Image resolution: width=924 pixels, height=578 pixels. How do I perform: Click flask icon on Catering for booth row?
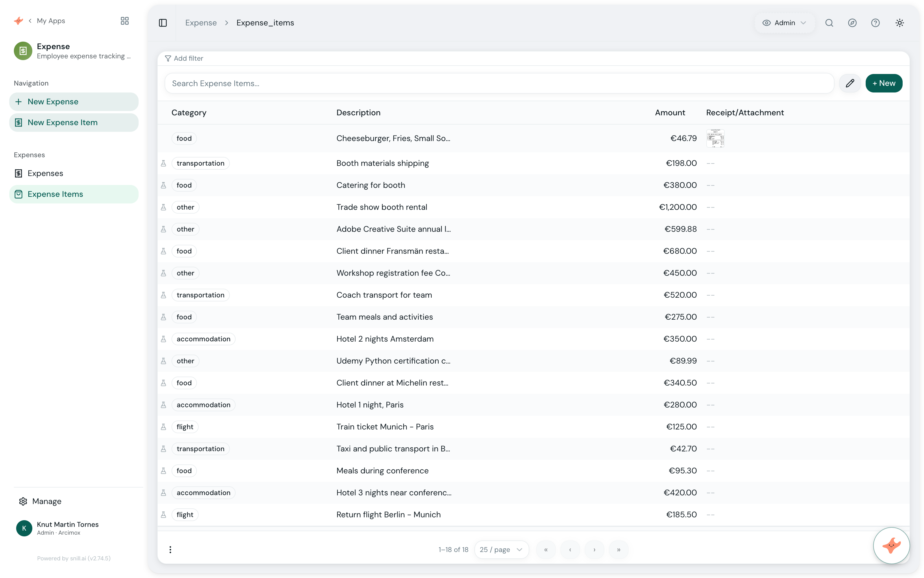[163, 185]
